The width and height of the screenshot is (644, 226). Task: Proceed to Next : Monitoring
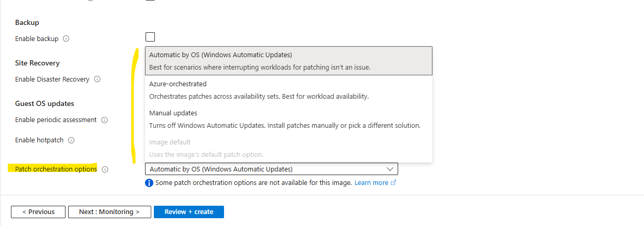tap(109, 212)
